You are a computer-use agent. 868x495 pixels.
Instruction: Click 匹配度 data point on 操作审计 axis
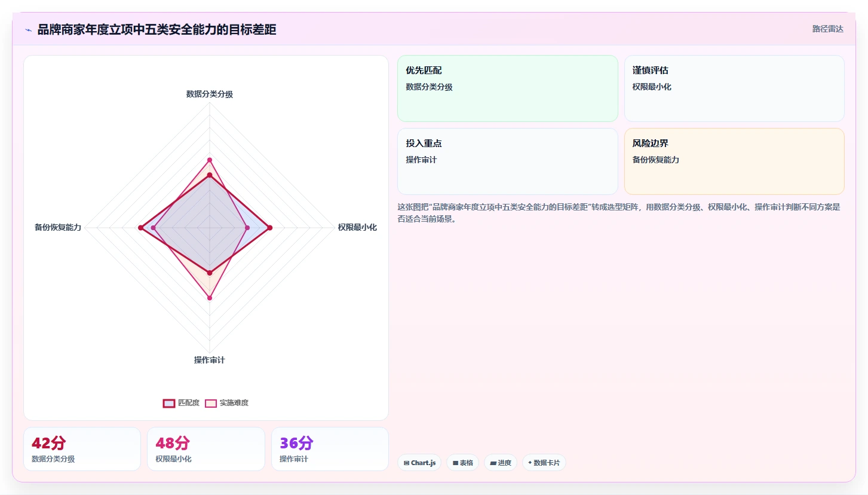pyautogui.click(x=210, y=273)
